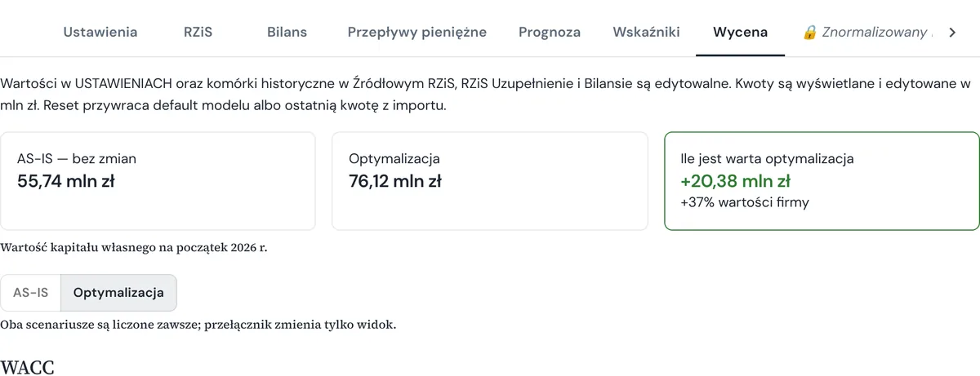Click the 55,74 mln zł amount
Viewport: 980px width, 376px height.
(65, 181)
